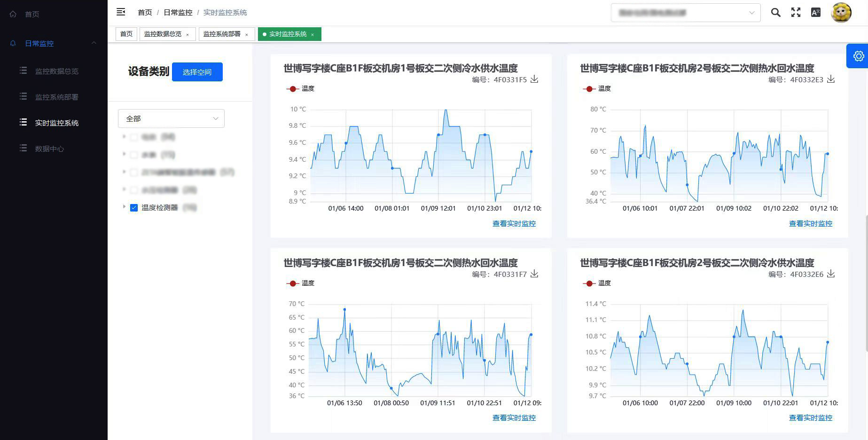Open 查看实时监控 for 2号板交冷水供水

pos(811,418)
